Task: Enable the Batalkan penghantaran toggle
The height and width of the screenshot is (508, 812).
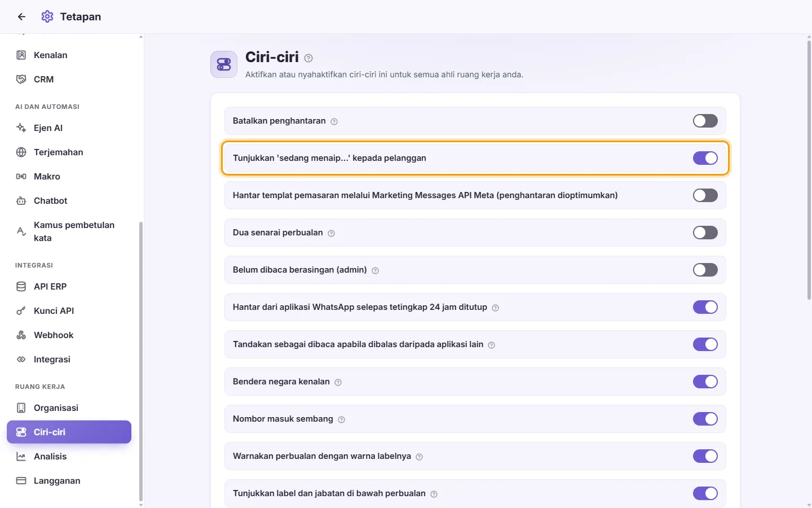Action: (705, 121)
